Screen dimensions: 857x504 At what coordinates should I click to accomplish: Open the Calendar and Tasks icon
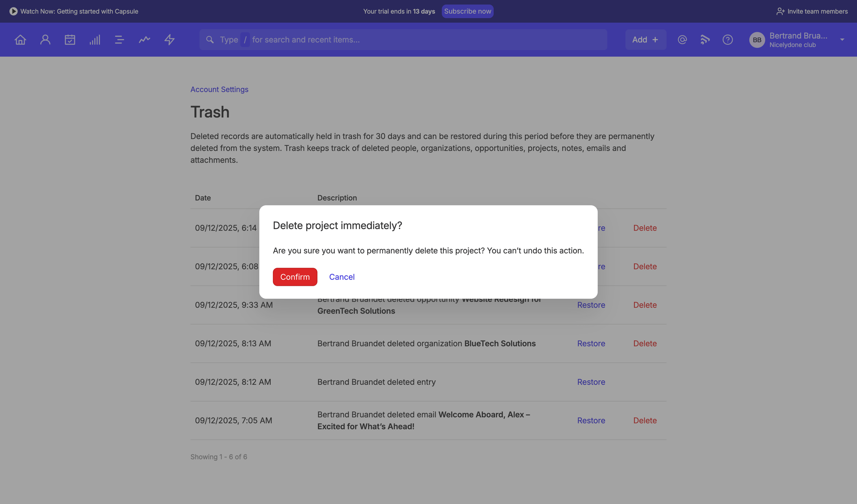coord(70,40)
